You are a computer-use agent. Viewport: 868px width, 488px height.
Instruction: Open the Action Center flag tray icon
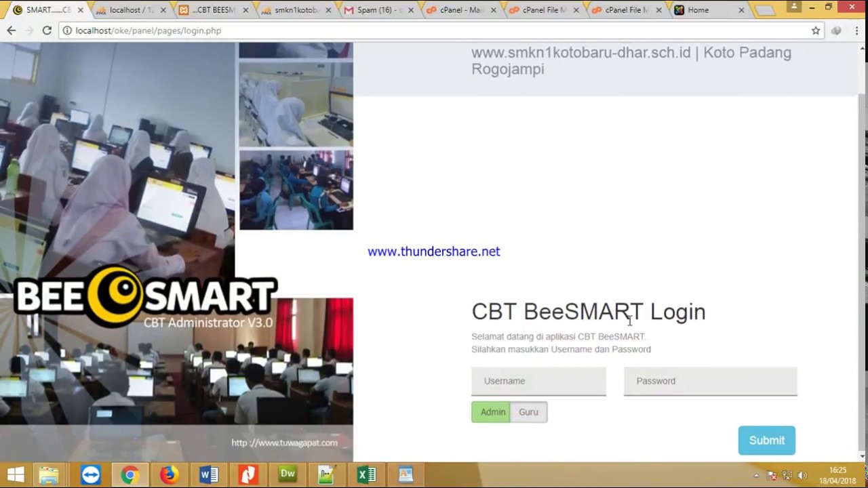pyautogui.click(x=772, y=475)
